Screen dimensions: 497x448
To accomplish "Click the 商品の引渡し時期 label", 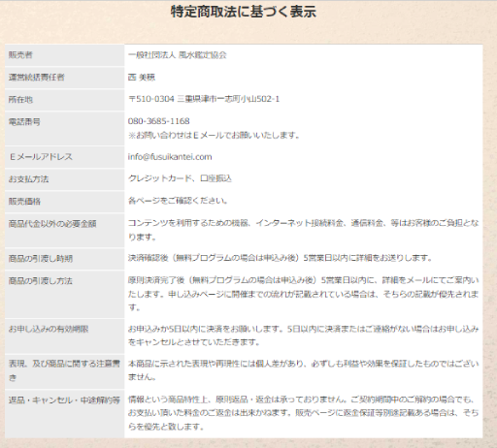I will (x=41, y=259).
